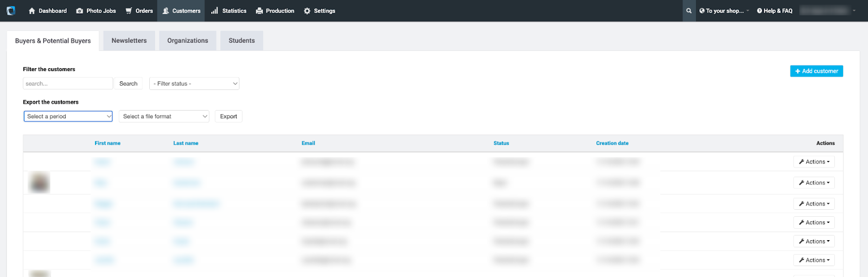This screenshot has width=868, height=277.
Task: Click the gear icon beside Settings
Action: (307, 11)
